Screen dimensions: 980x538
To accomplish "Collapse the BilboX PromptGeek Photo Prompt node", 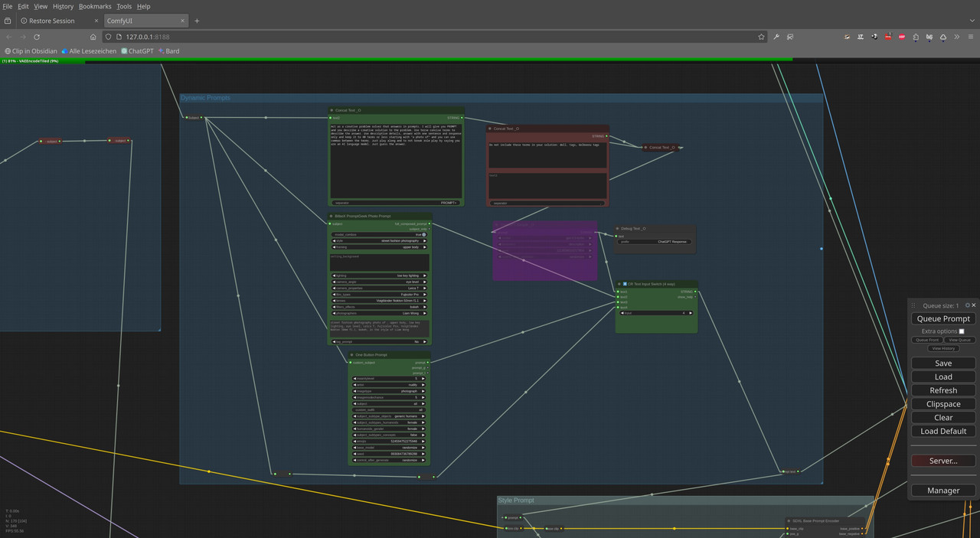I will pos(332,216).
